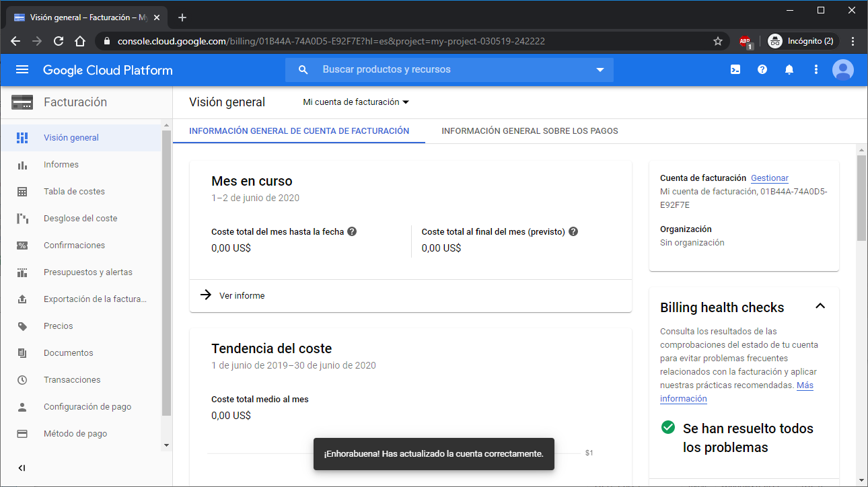The height and width of the screenshot is (487, 868).
Task: Open the hamburger navigation menu
Action: coord(22,70)
